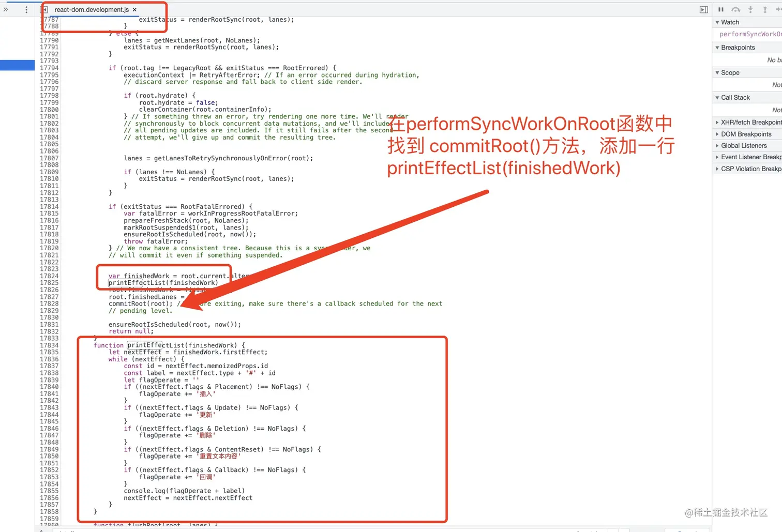
Task: Set a breakpoint at line 17846
Action: [x=49, y=428]
